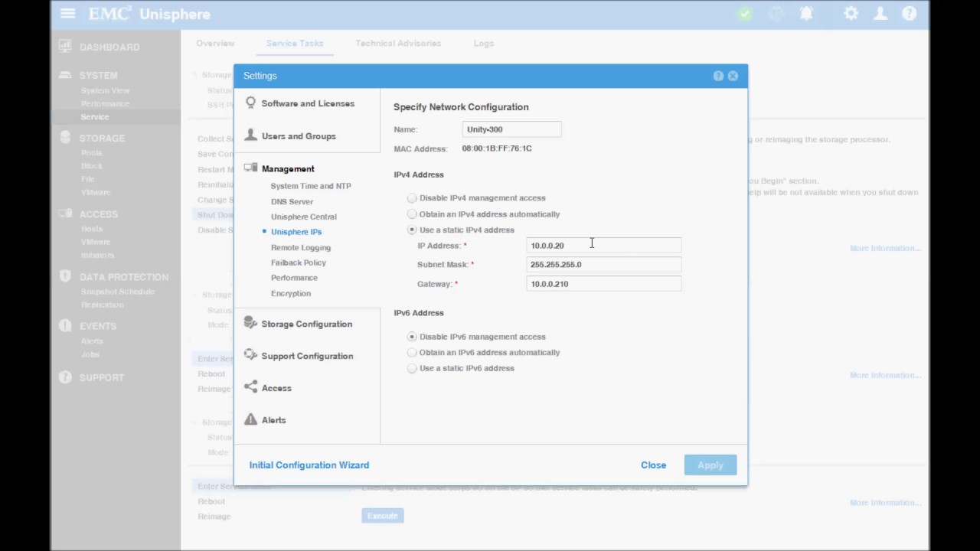Open the help question mark in header
This screenshot has width=980, height=551.
[909, 14]
